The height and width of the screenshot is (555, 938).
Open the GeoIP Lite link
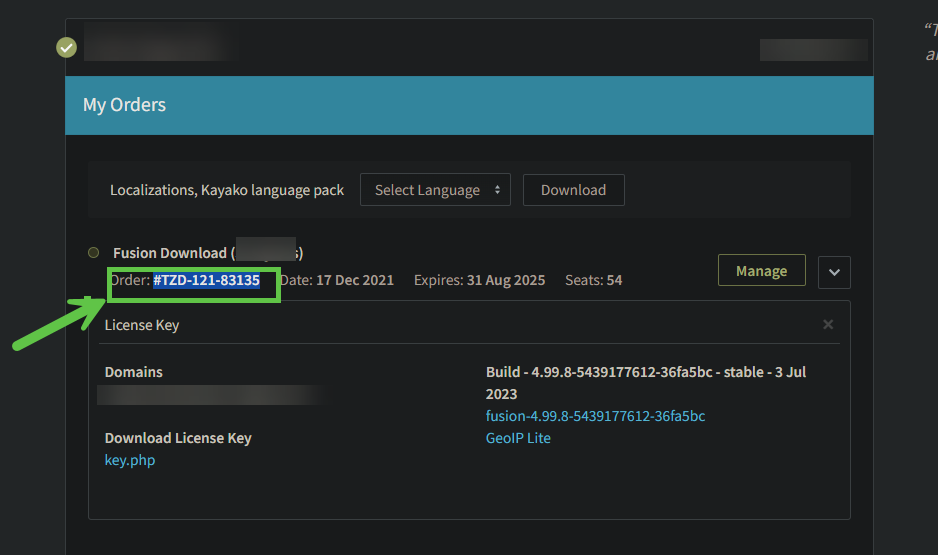pos(518,438)
